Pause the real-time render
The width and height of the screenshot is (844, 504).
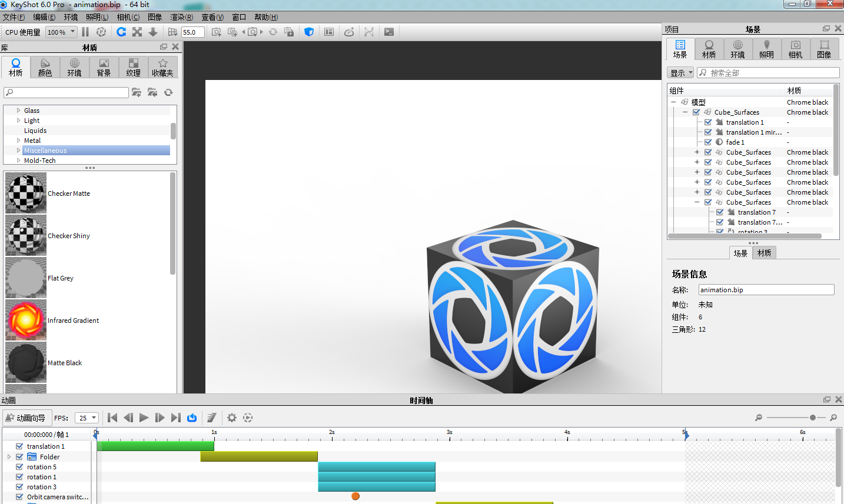click(x=85, y=32)
